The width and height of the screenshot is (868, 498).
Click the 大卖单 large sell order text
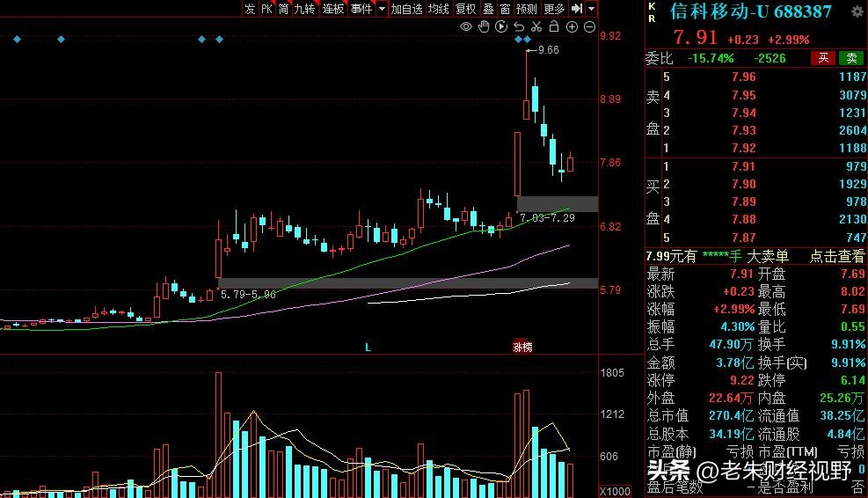pyautogui.click(x=767, y=256)
